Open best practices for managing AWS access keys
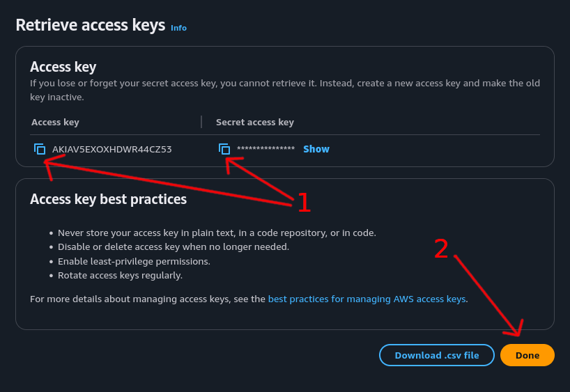 [x=367, y=299]
